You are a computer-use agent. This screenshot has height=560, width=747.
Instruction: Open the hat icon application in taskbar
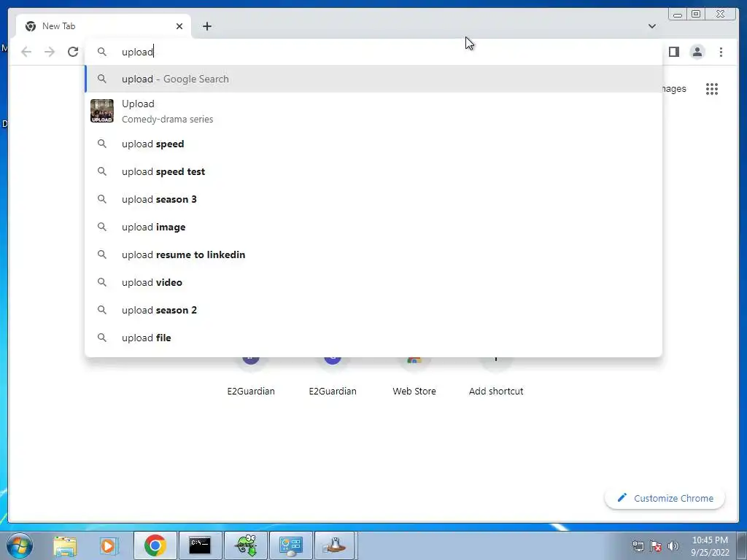tap(335, 545)
